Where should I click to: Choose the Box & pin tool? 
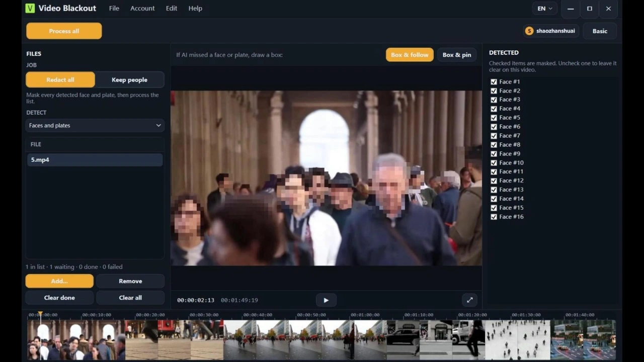(457, 55)
